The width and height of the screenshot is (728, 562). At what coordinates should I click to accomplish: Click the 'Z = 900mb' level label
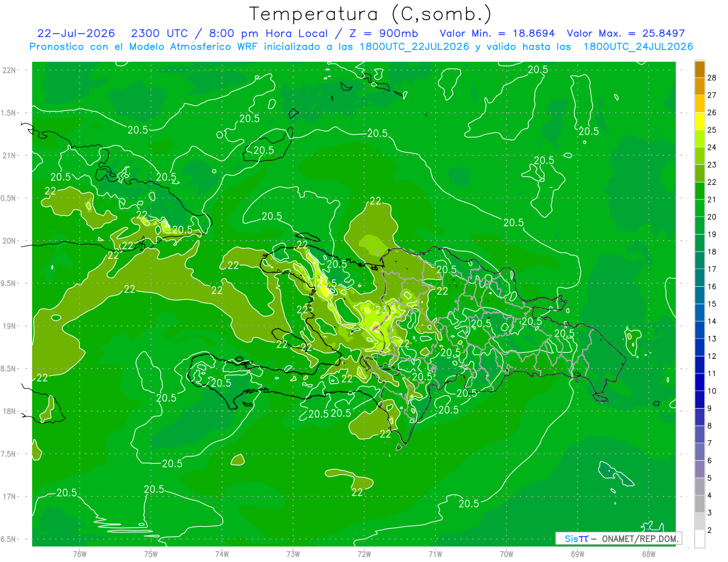tap(381, 33)
